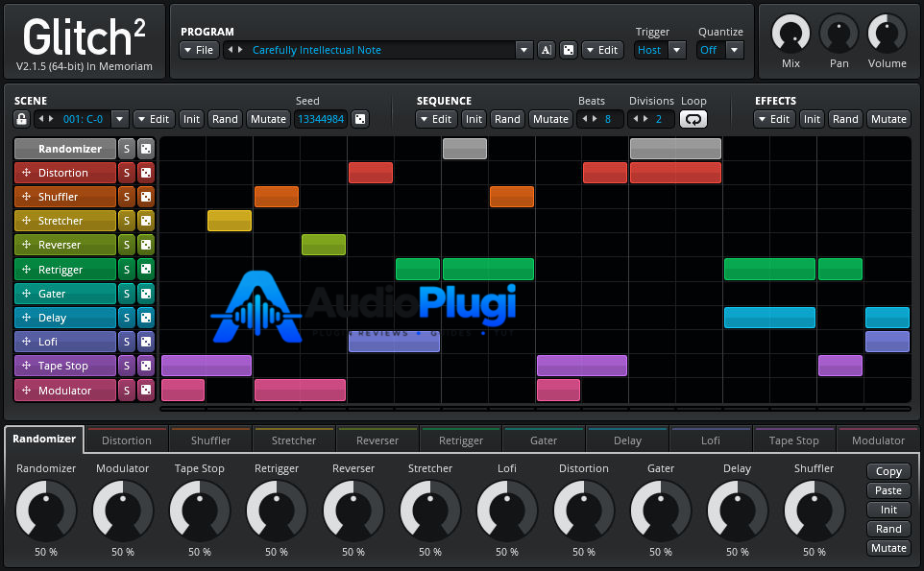Select previous program with left arrow
The width and height of the screenshot is (924, 571).
tap(231, 50)
